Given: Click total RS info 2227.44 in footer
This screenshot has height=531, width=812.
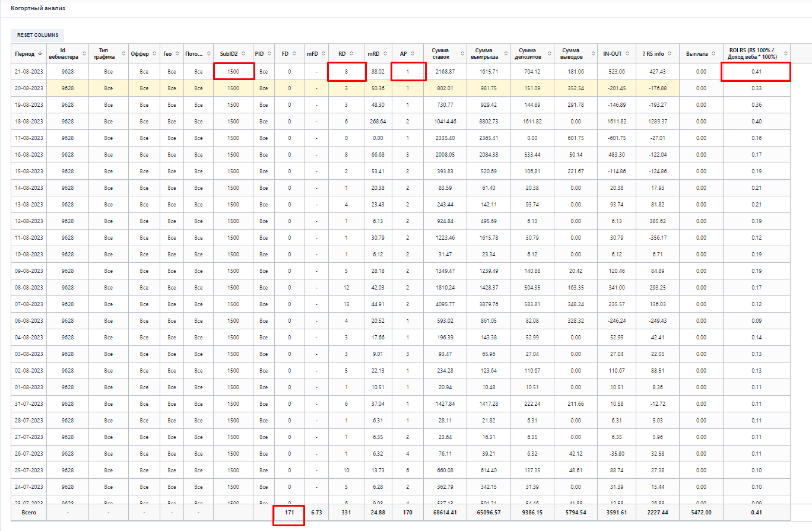Looking at the screenshot, I should point(656,512).
